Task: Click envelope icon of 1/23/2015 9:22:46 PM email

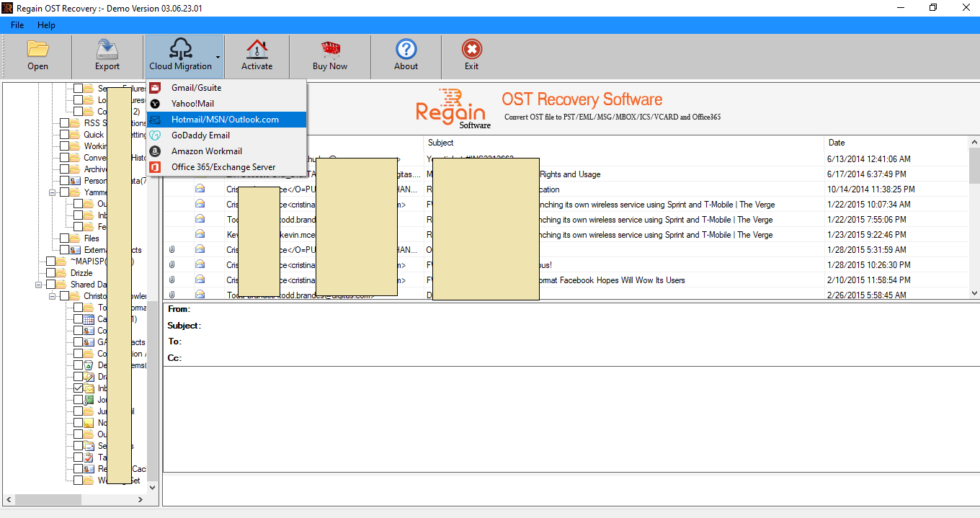Action: pyautogui.click(x=200, y=234)
